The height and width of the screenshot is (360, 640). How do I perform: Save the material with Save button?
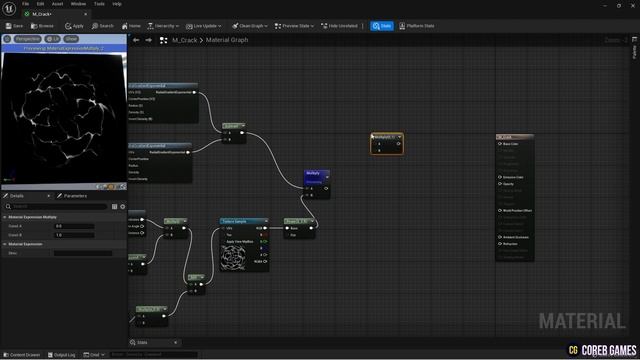pyautogui.click(x=15, y=26)
